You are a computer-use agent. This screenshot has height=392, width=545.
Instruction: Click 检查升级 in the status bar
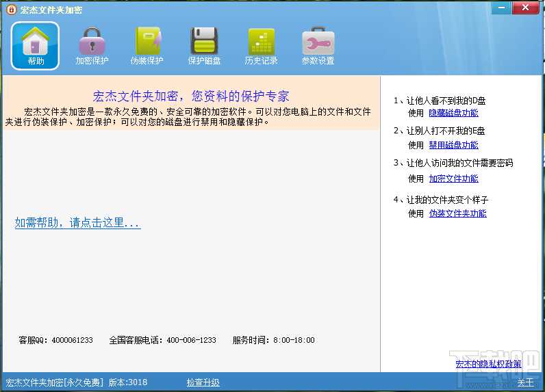click(203, 382)
